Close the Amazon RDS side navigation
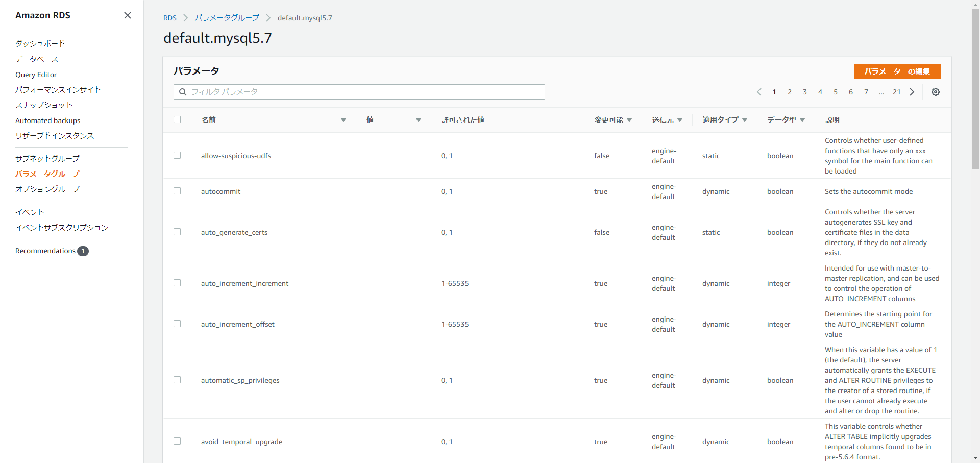Screen dimensions: 980x463 (127, 15)
